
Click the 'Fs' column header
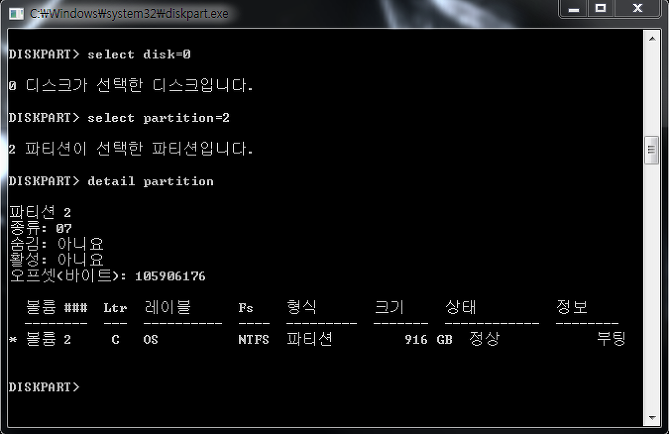246,308
